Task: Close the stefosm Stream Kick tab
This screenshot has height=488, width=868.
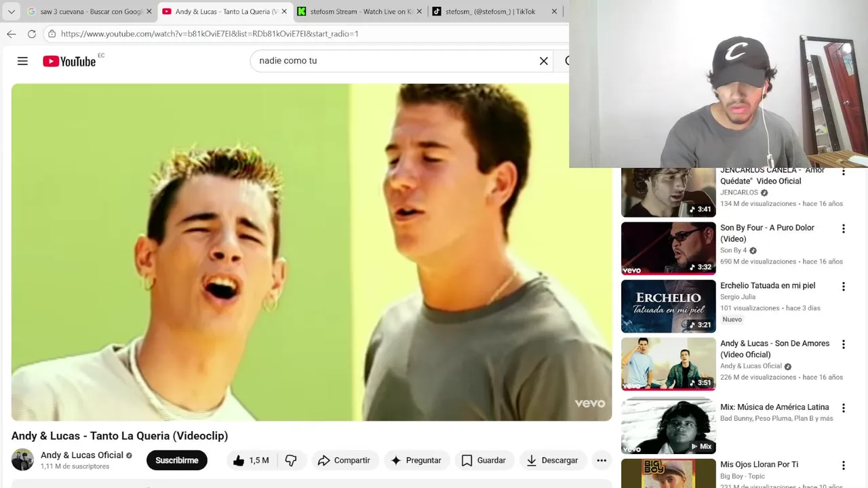Action: click(419, 12)
